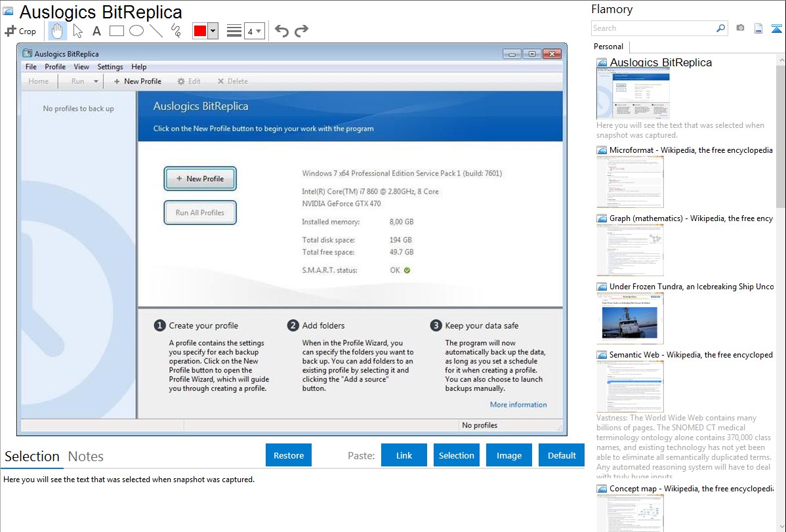This screenshot has height=532, width=786.
Task: Pick the rectangle drawing tool
Action: tap(116, 31)
